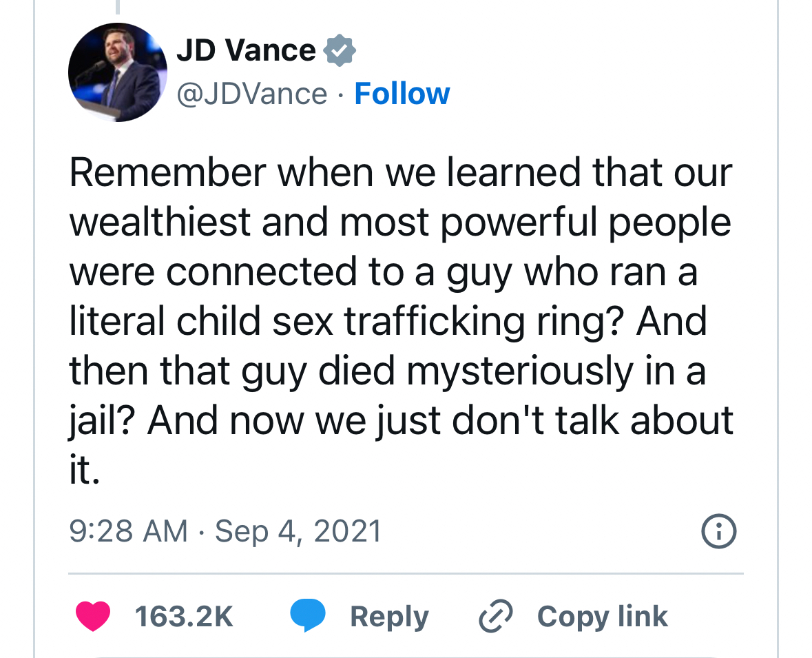Open the JD Vance display name link
Viewport: 812px width, 658px height.
coord(246,50)
